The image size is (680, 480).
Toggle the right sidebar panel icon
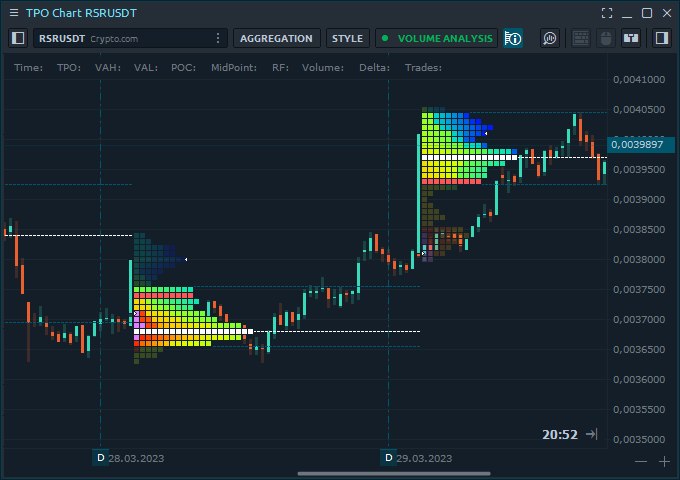tap(662, 38)
